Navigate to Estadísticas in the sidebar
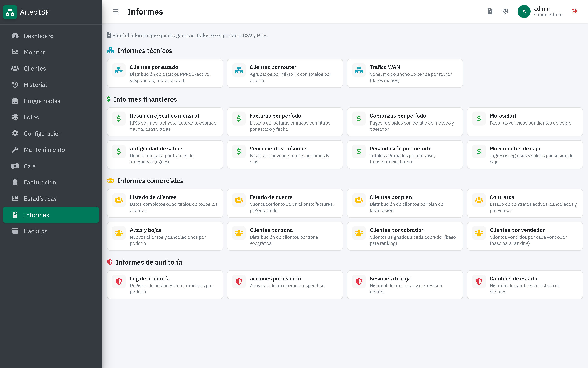588x368 pixels. (x=51, y=199)
